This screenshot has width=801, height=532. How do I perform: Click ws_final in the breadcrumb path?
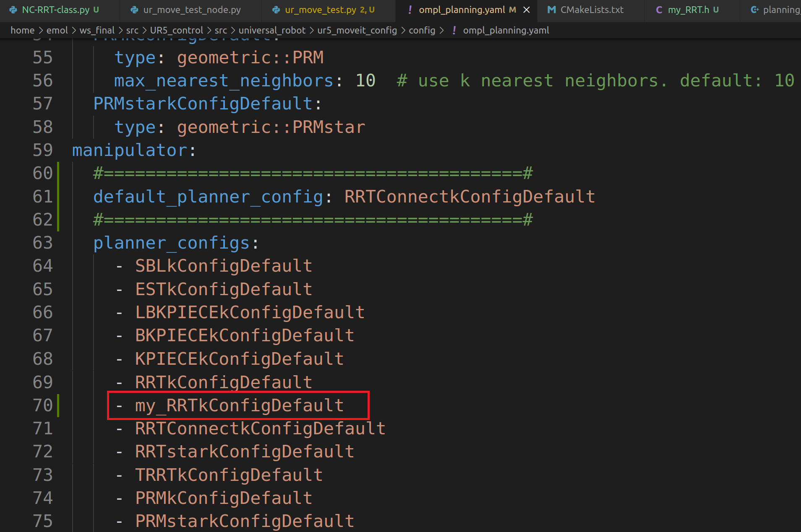[x=97, y=30]
